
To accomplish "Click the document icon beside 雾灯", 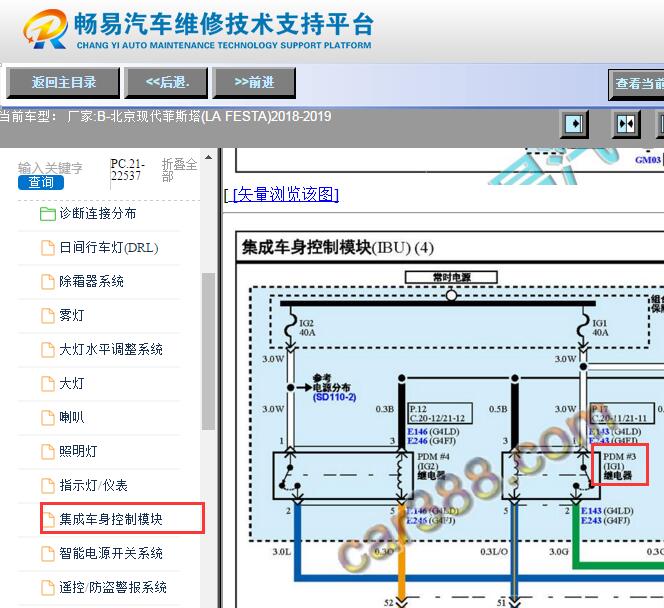I will tap(47, 315).
